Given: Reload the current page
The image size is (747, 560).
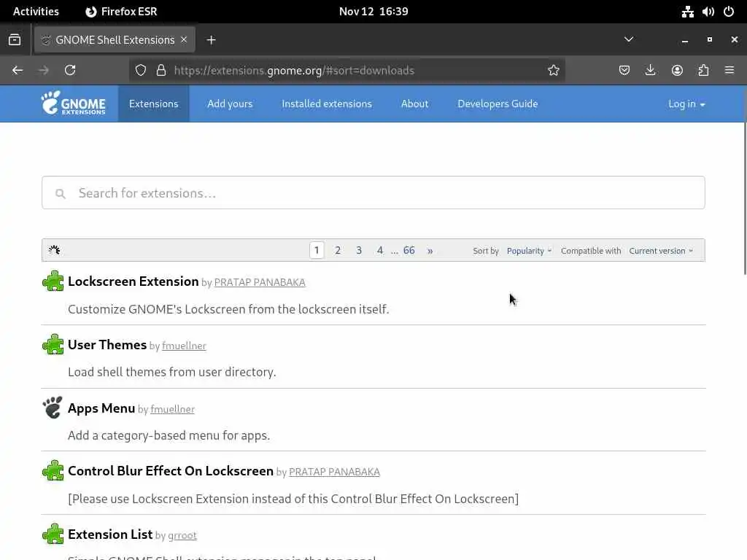Looking at the screenshot, I should point(70,70).
